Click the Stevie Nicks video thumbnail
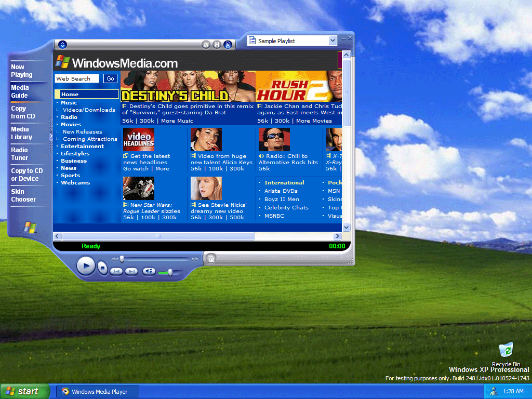Image resolution: width=532 pixels, height=399 pixels. point(206,188)
